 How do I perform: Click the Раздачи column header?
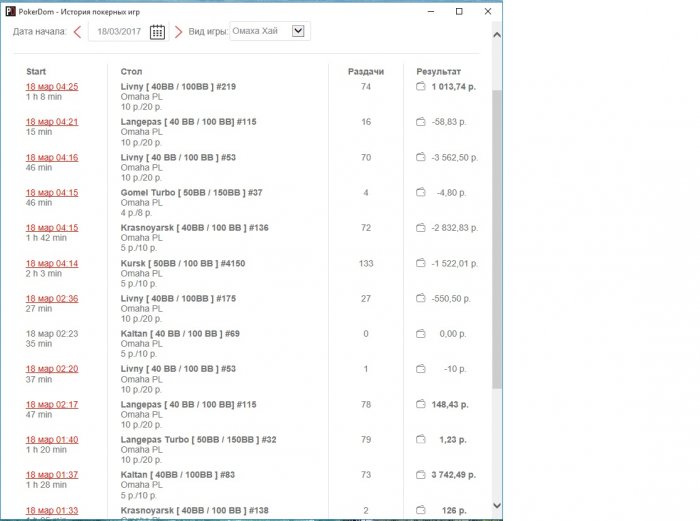pyautogui.click(x=366, y=71)
